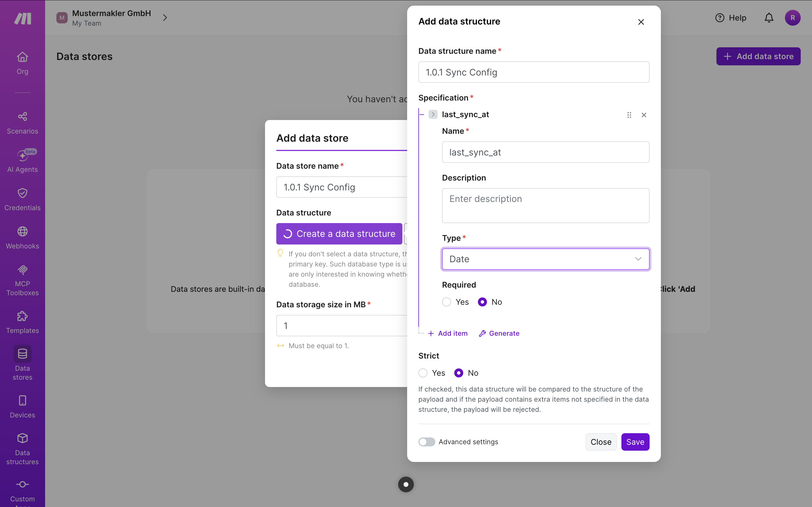Expand the Mustermakler GmbH organization chevron
This screenshot has width=812, height=507.
click(165, 18)
